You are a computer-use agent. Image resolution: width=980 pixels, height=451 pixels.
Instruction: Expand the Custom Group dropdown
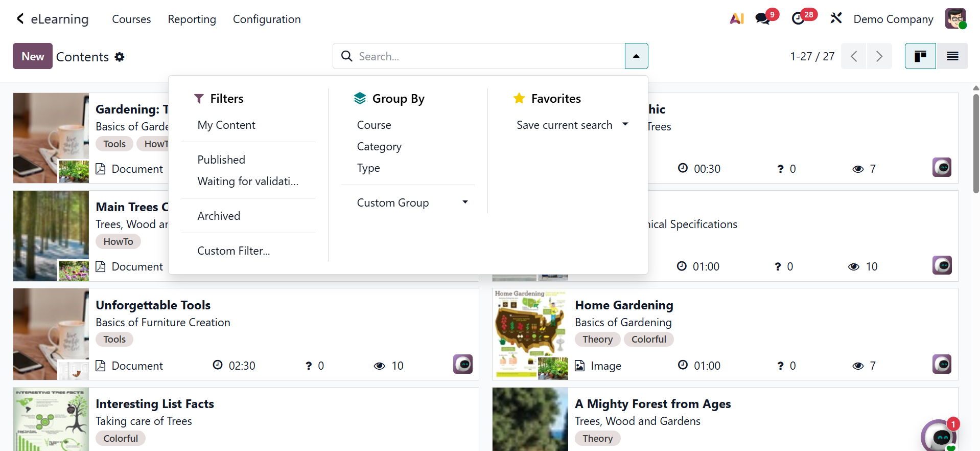point(412,203)
